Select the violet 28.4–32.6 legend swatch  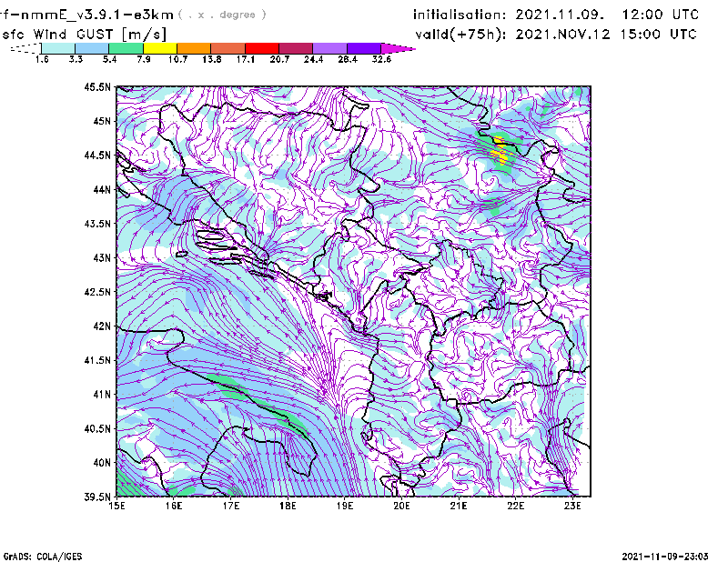364,48
